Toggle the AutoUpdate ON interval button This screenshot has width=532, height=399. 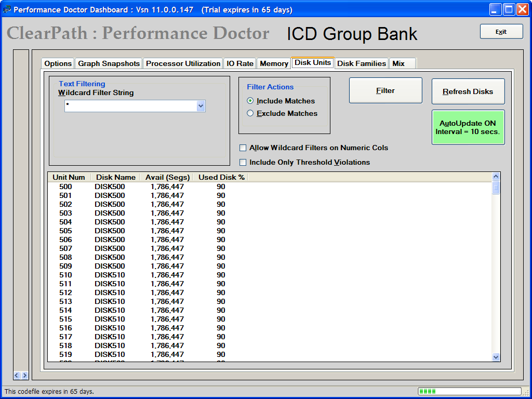(468, 127)
